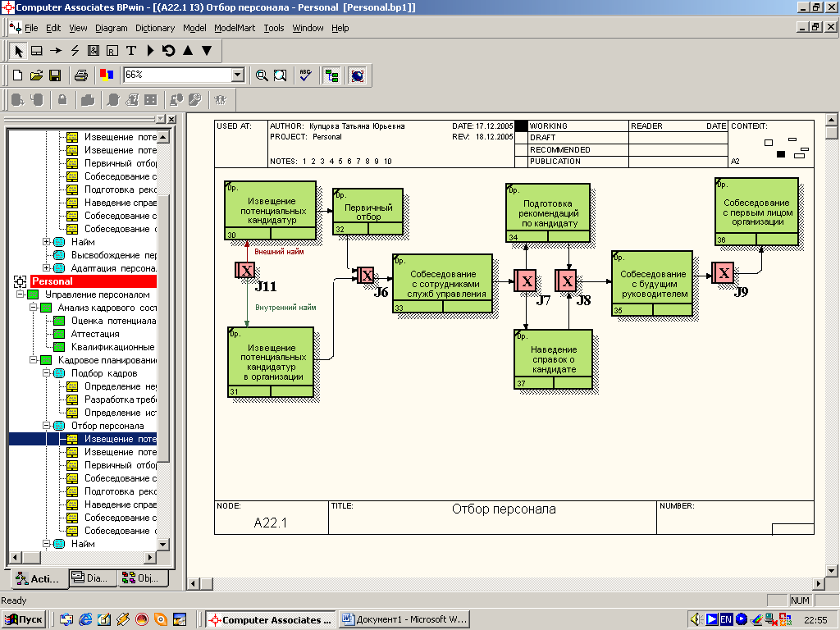Image resolution: width=840 pixels, height=630 pixels.
Task: Collapse the Отбор персонала tree node
Action: point(47,426)
